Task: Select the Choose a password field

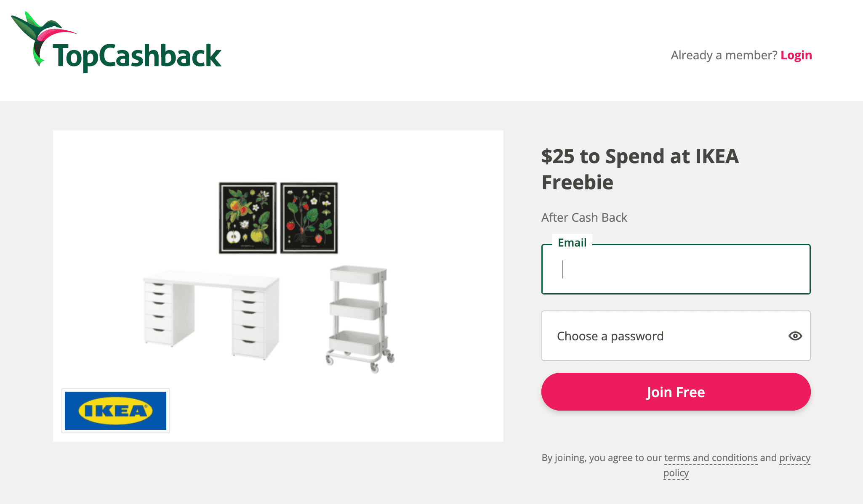Action: click(x=653, y=336)
